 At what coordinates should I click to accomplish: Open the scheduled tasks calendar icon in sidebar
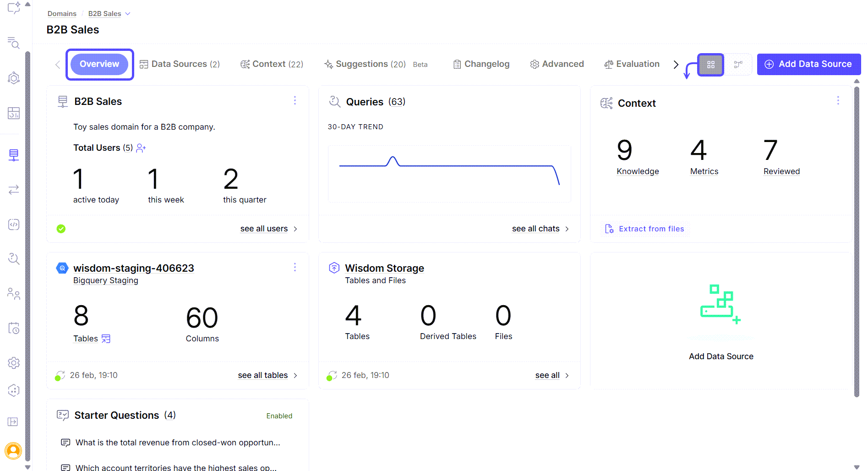pos(14,328)
